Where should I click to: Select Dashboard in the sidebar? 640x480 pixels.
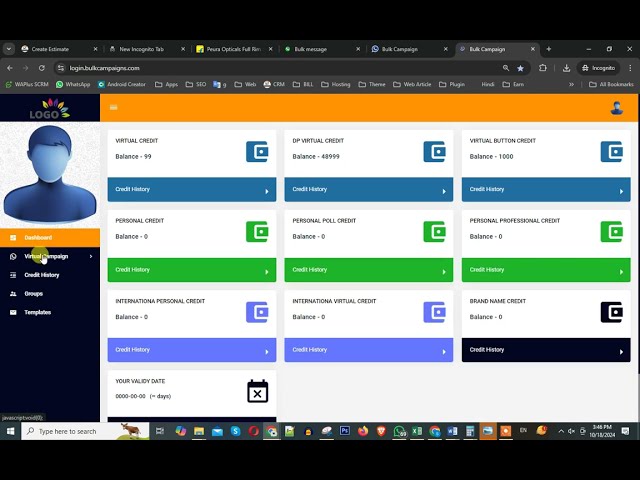point(38,237)
